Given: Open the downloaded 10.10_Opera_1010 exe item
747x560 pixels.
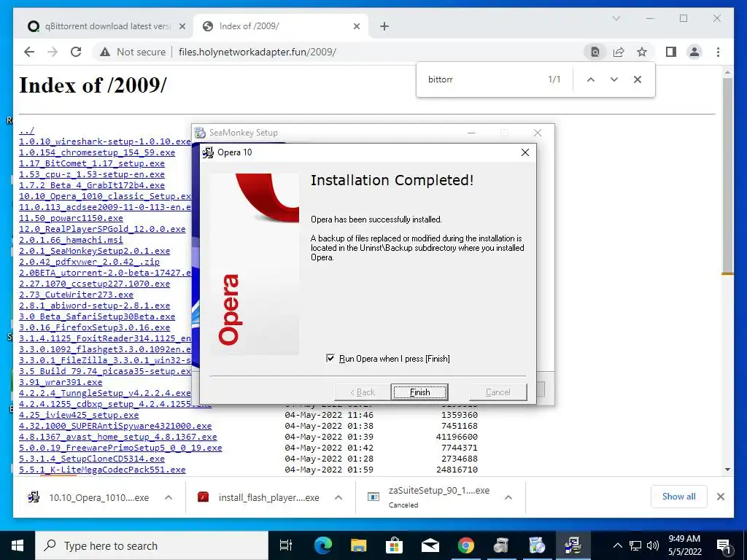Looking at the screenshot, I should point(89,497).
